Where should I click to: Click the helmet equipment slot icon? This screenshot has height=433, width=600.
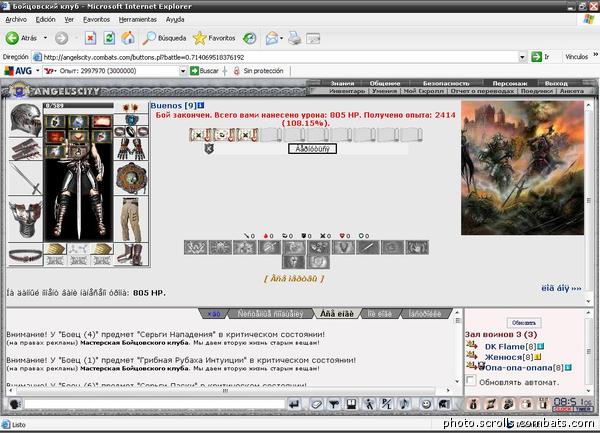[26, 120]
